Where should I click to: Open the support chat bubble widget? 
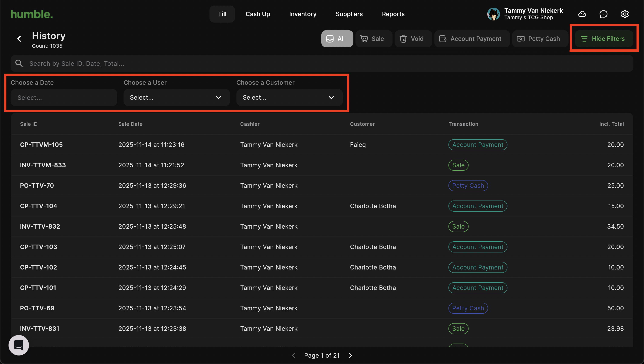pos(19,345)
